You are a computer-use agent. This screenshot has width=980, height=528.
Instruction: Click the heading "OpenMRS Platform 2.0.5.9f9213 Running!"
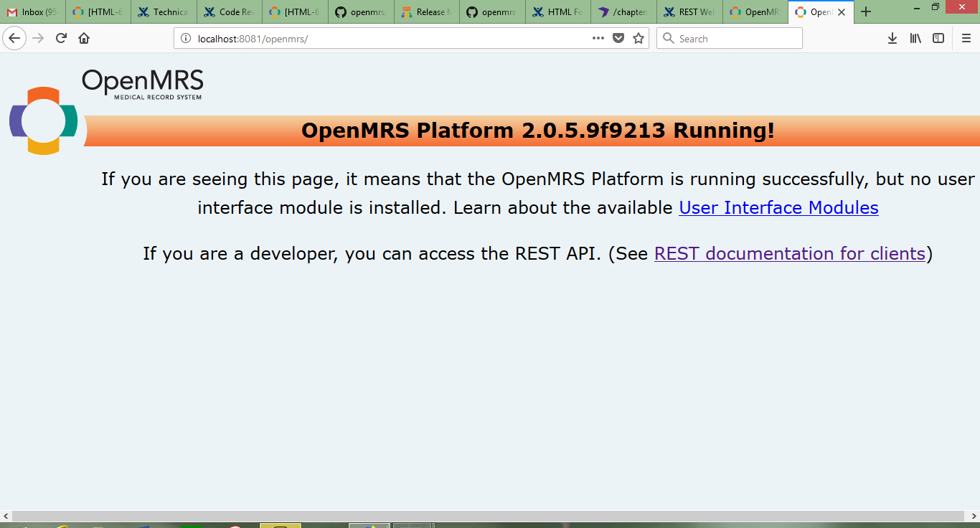[x=538, y=131]
